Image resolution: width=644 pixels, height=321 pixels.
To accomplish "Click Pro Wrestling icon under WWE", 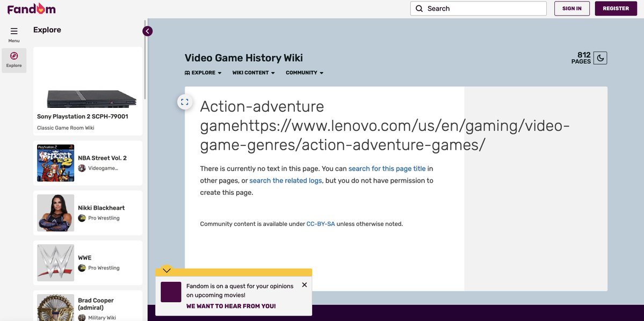I will coord(82,268).
